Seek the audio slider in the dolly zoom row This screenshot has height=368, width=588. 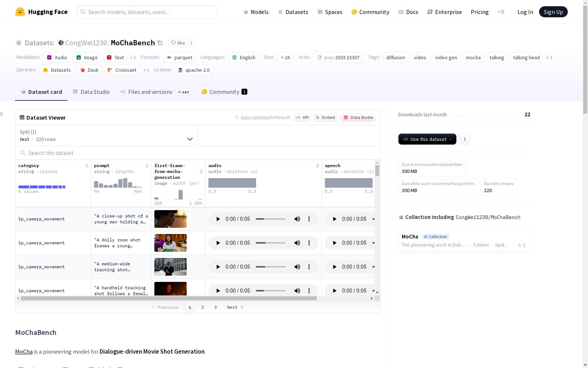point(270,243)
